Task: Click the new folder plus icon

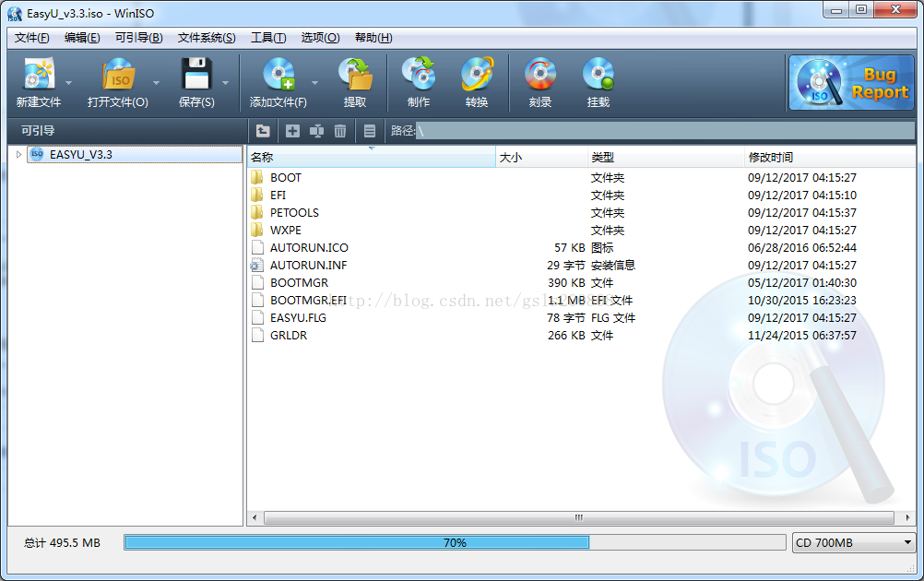Action: [292, 131]
